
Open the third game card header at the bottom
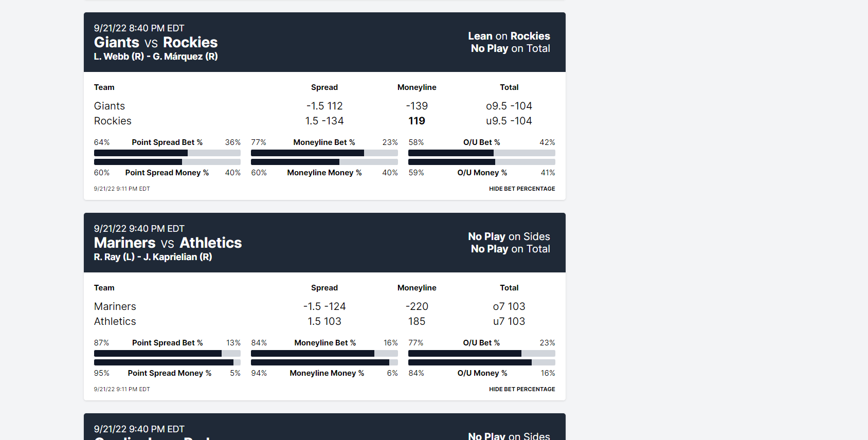[324, 427]
